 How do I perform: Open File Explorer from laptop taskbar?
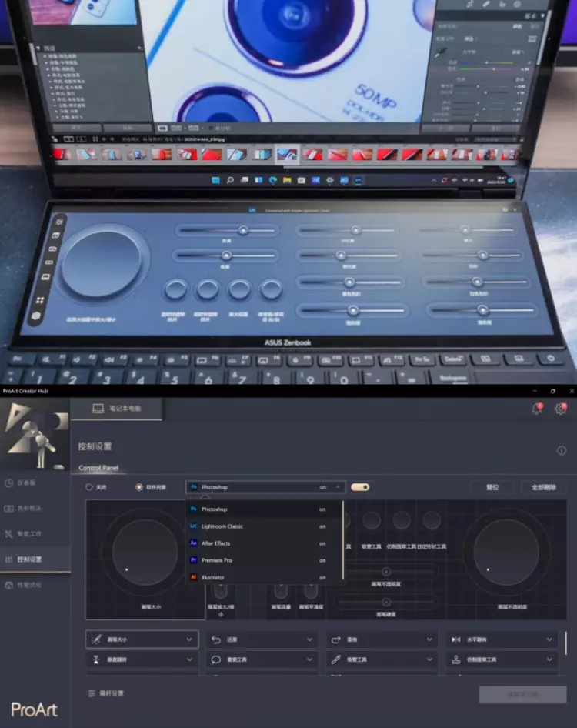point(287,180)
